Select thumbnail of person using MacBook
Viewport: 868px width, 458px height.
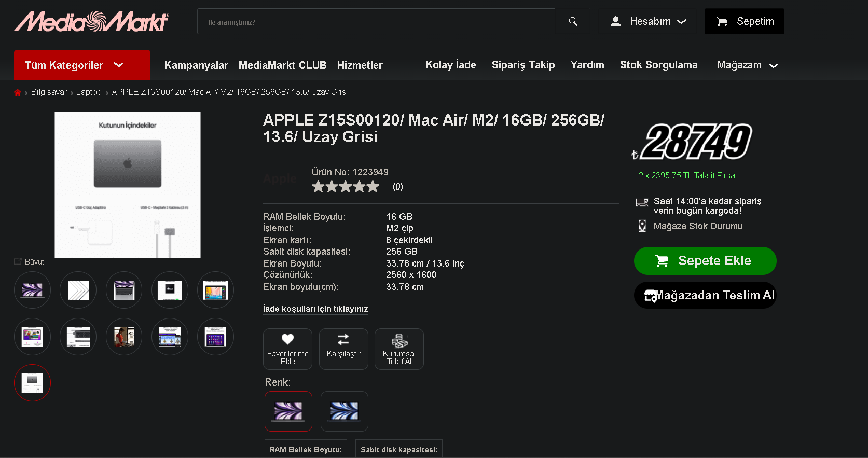pos(124,337)
